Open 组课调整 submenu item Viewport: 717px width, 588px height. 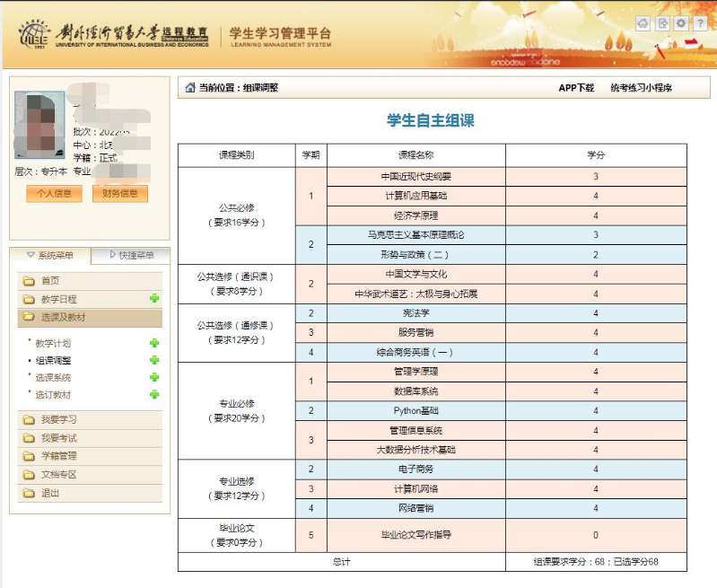(x=53, y=361)
